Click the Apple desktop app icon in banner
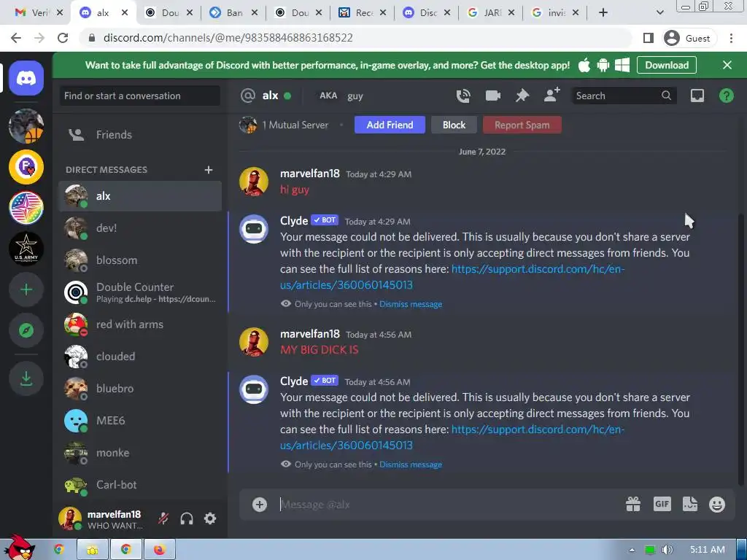Screen dimensions: 747x560 pyautogui.click(x=584, y=65)
